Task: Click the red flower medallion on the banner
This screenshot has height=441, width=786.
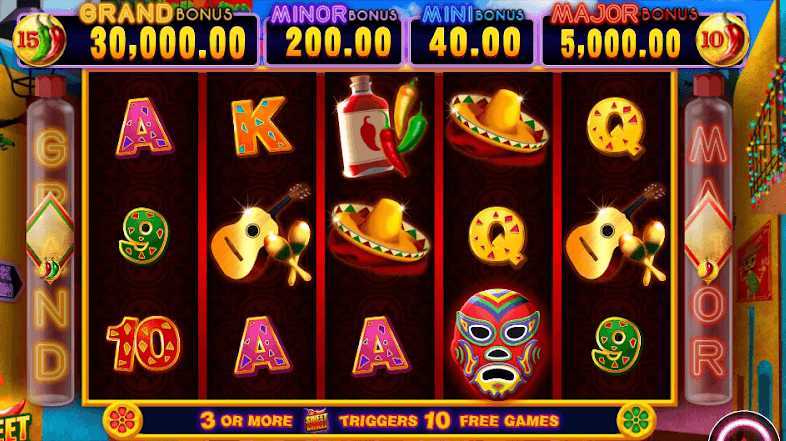Action: [123, 420]
